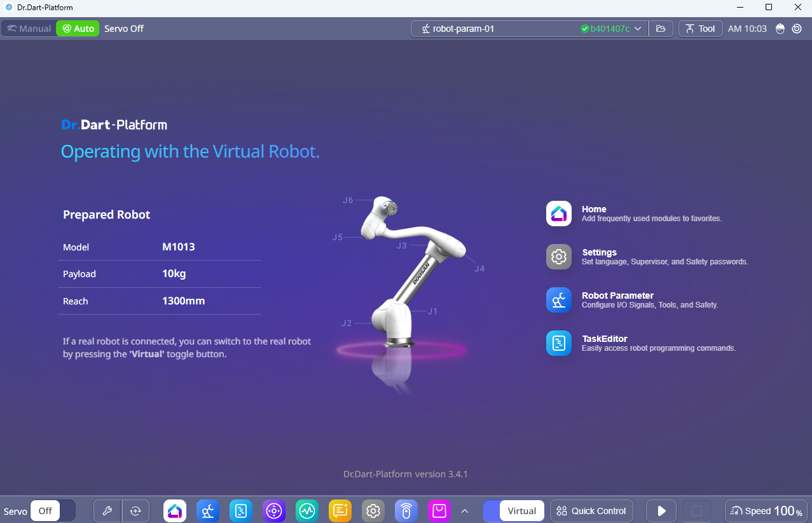Viewport: 812px width, 523px height.
Task: Expand the robot-param-01 dropdown
Action: pos(638,29)
